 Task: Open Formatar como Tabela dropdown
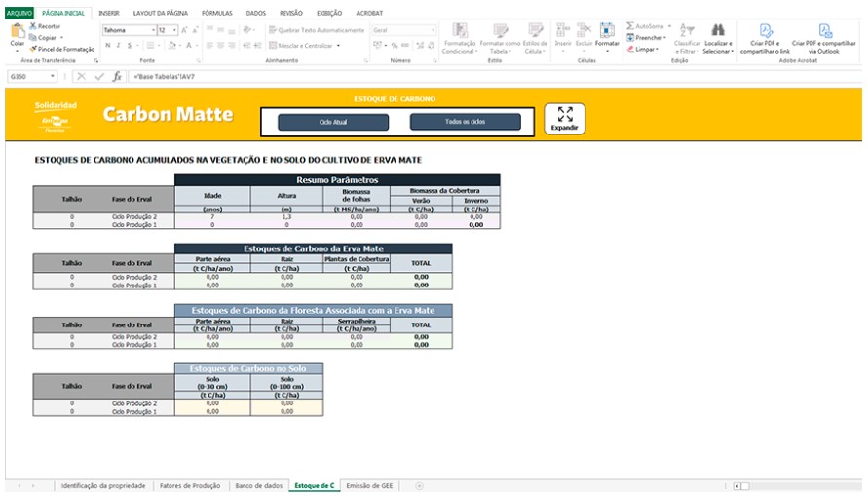click(x=500, y=38)
